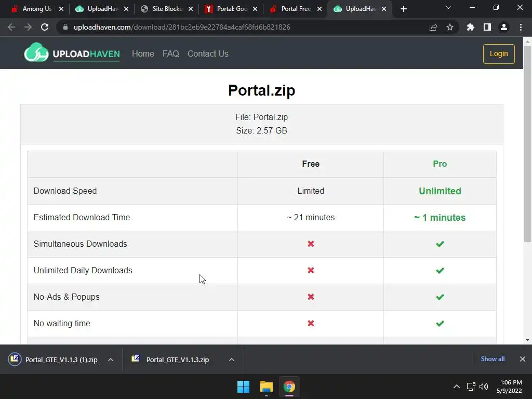This screenshot has height=399, width=532.
Task: Open the tab search dropdown chevron
Action: coord(448,7)
